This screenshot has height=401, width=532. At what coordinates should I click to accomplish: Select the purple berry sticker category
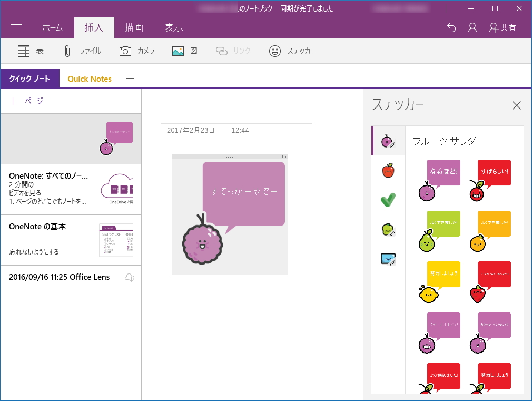click(x=388, y=141)
